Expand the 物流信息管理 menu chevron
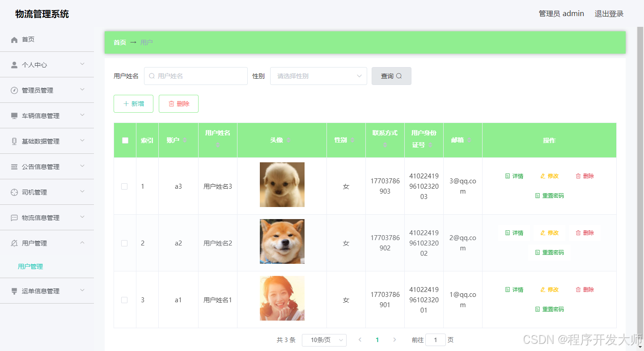644x351 pixels. tap(82, 217)
